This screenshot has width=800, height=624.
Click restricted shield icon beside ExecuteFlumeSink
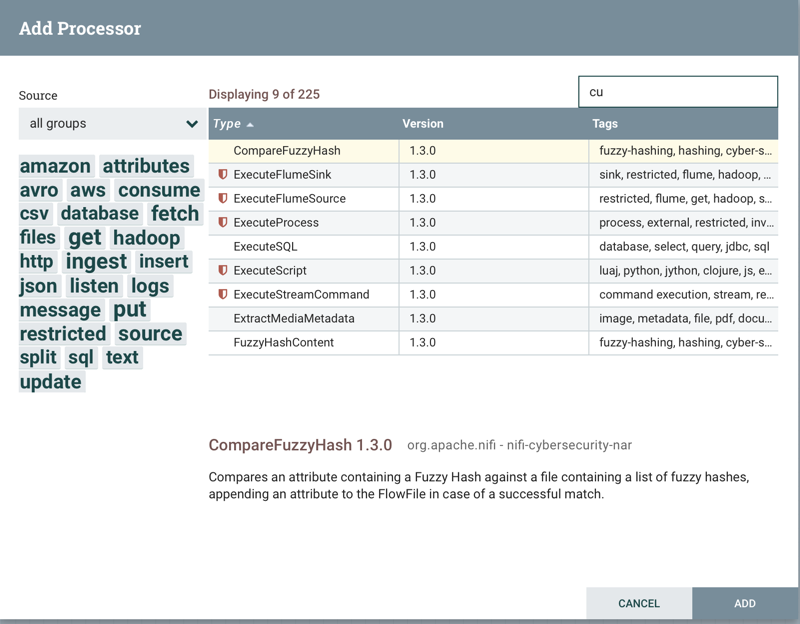click(223, 175)
